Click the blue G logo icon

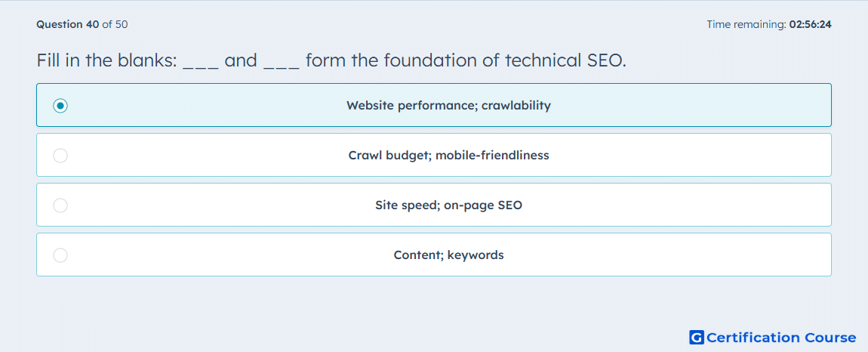[x=697, y=337]
